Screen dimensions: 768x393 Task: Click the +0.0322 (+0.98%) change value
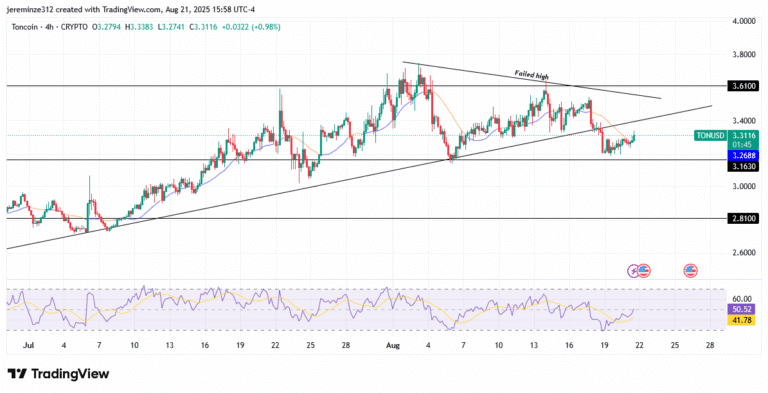pos(251,27)
